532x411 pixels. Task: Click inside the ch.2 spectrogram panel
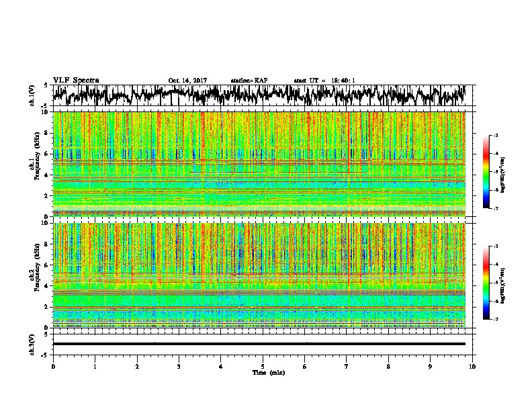(x=259, y=275)
